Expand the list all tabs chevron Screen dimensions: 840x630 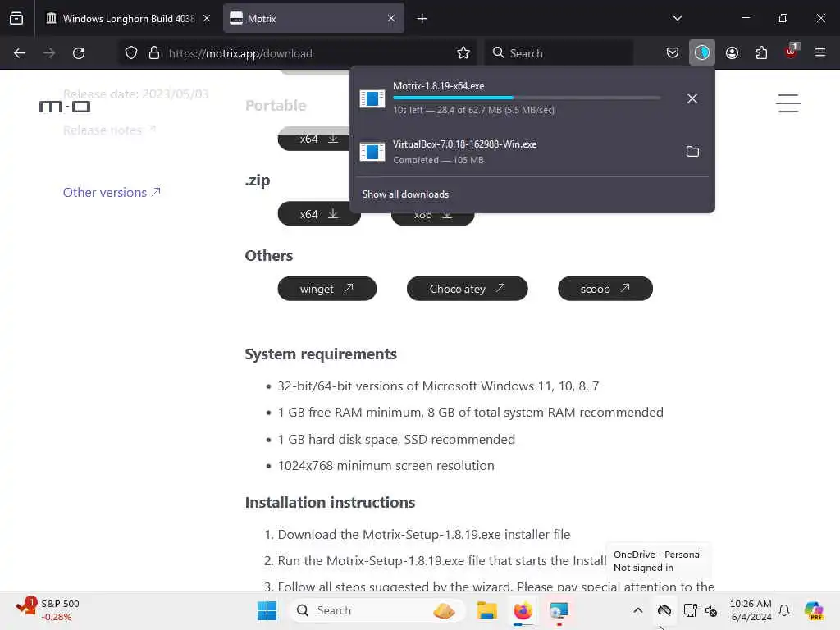click(x=677, y=18)
